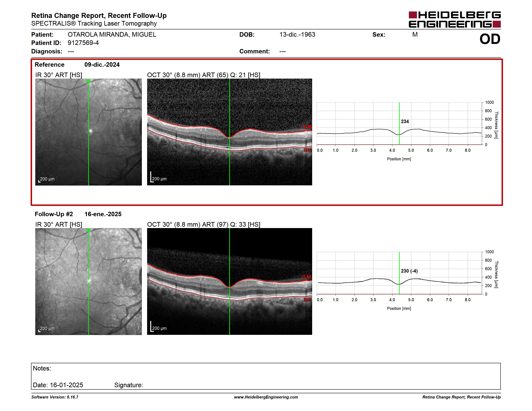Click the Retina Change Report title
The height and width of the screenshot is (411, 532).
tap(99, 16)
